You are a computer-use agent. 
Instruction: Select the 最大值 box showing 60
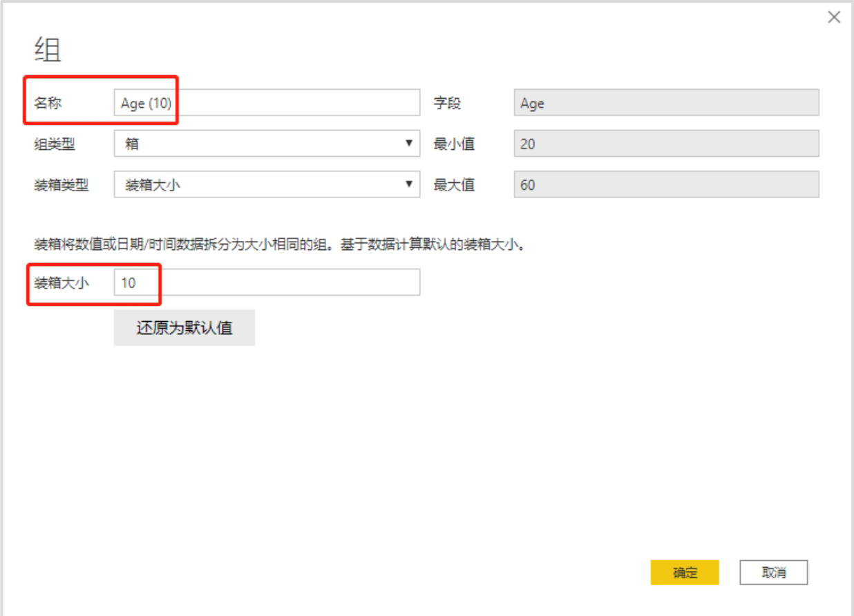pyautogui.click(x=666, y=185)
